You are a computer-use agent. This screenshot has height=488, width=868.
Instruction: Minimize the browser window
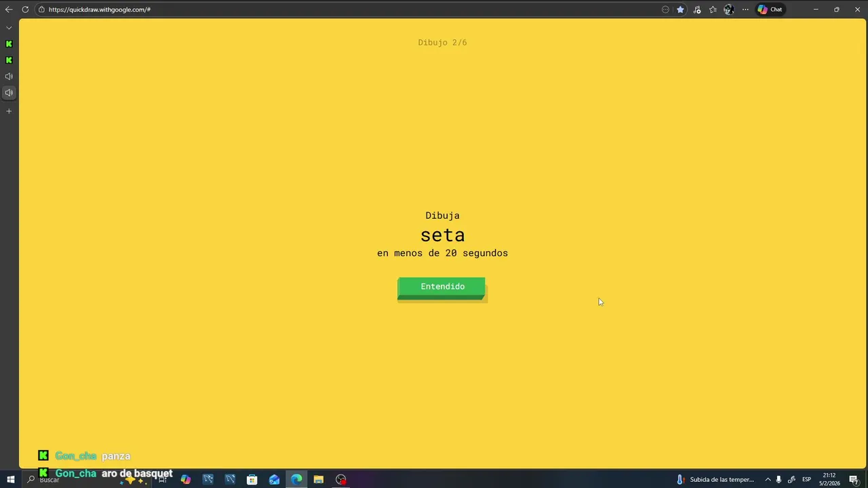816,9
